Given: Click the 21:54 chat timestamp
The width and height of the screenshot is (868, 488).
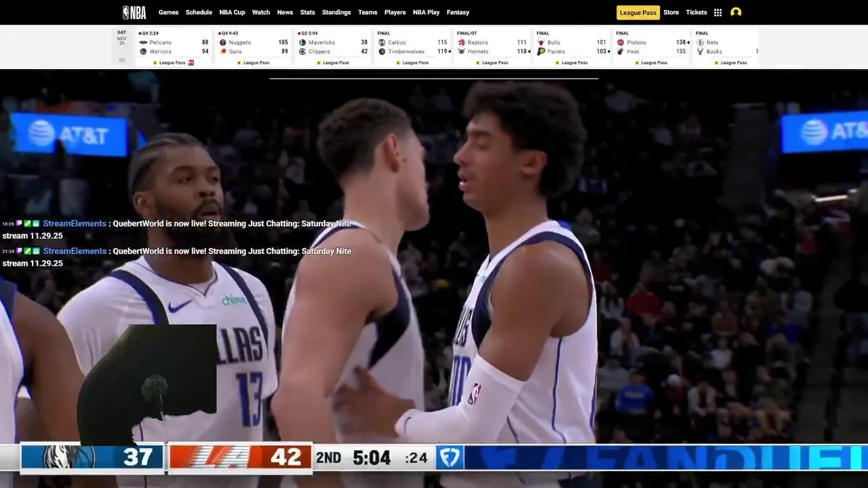Looking at the screenshot, I should click(x=8, y=251).
